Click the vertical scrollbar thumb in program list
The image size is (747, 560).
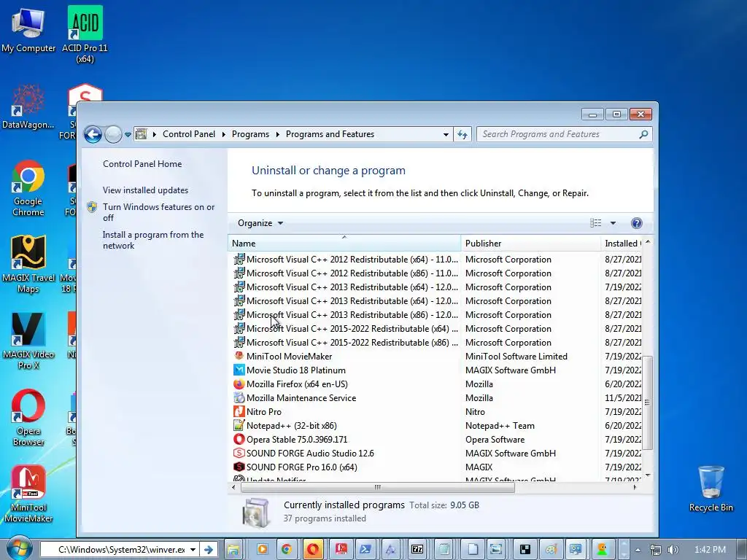648,402
